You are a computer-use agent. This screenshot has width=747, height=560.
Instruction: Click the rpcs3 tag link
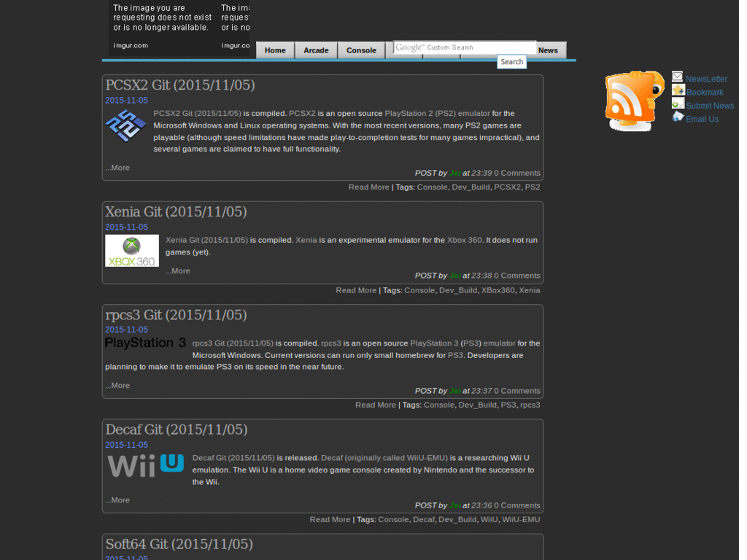[x=530, y=405]
